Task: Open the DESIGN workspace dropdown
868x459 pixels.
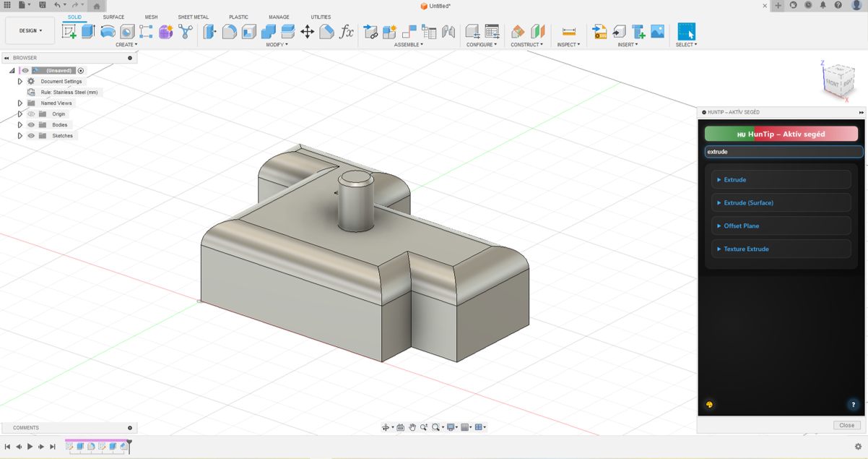Action: [x=30, y=31]
